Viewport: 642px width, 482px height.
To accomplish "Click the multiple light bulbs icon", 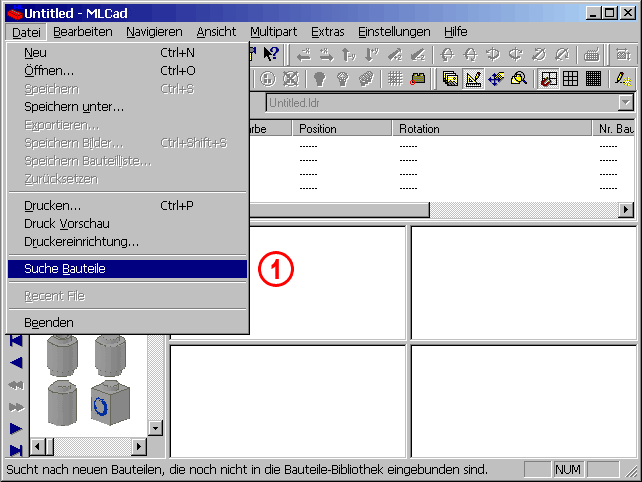I will point(366,79).
